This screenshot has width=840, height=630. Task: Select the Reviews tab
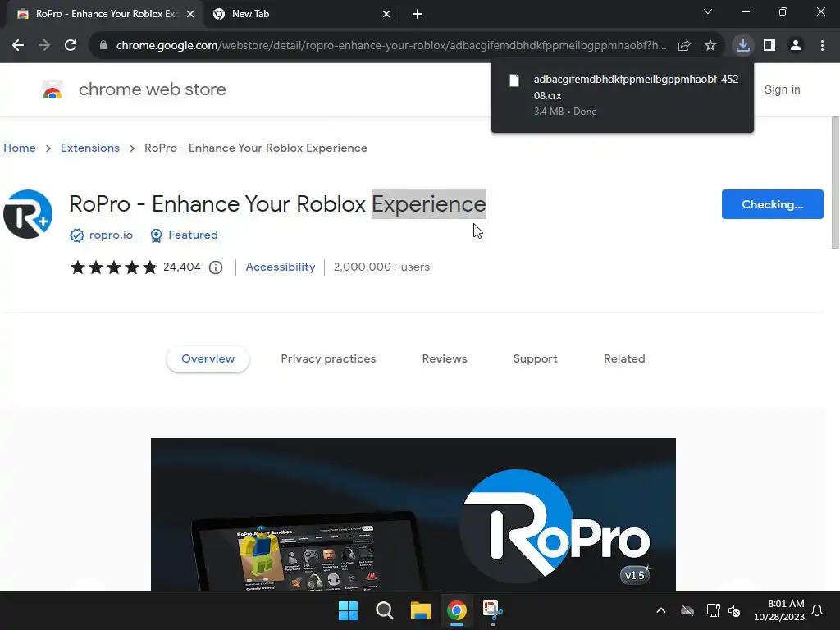click(445, 359)
